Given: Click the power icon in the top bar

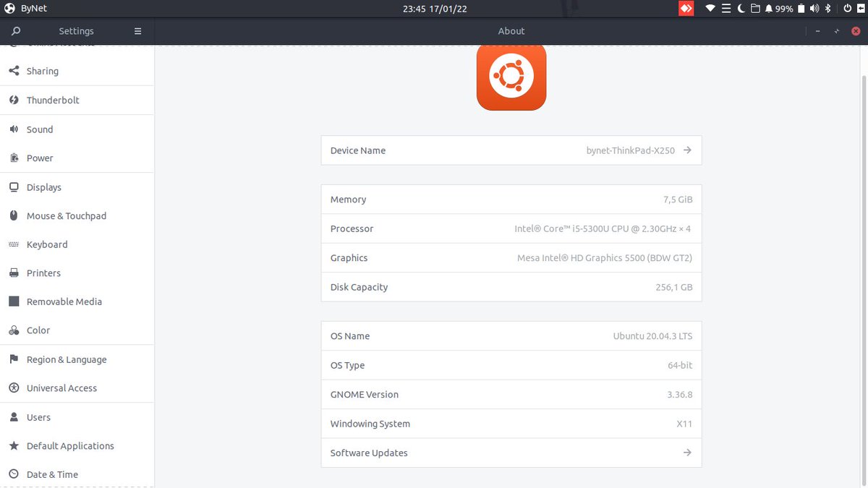Looking at the screenshot, I should [847, 9].
